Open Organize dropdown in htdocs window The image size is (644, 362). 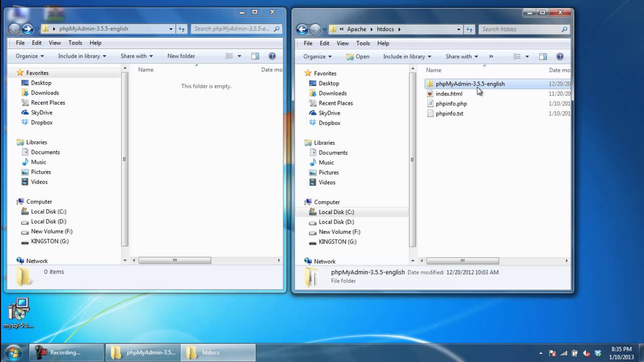[x=317, y=56]
